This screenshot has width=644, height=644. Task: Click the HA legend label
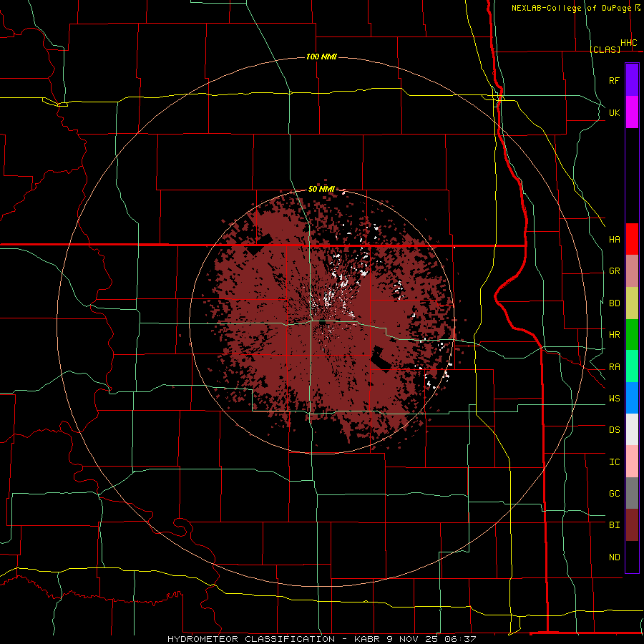615,240
